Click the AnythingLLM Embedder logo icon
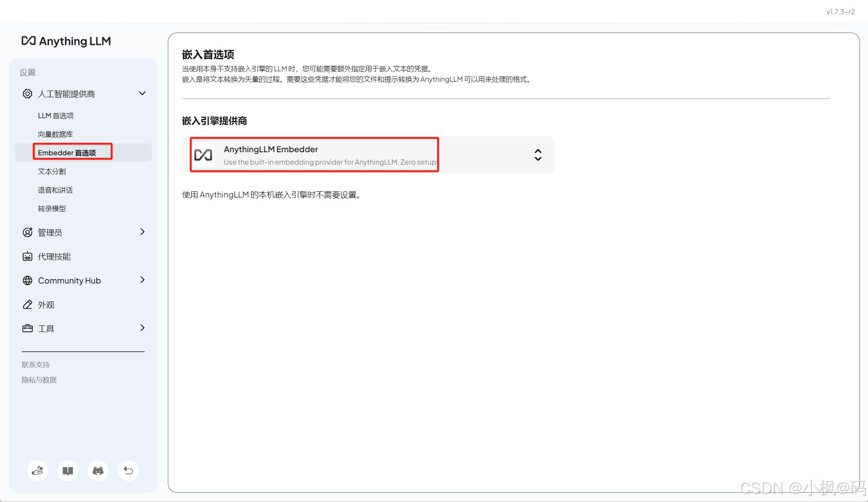 coord(203,155)
